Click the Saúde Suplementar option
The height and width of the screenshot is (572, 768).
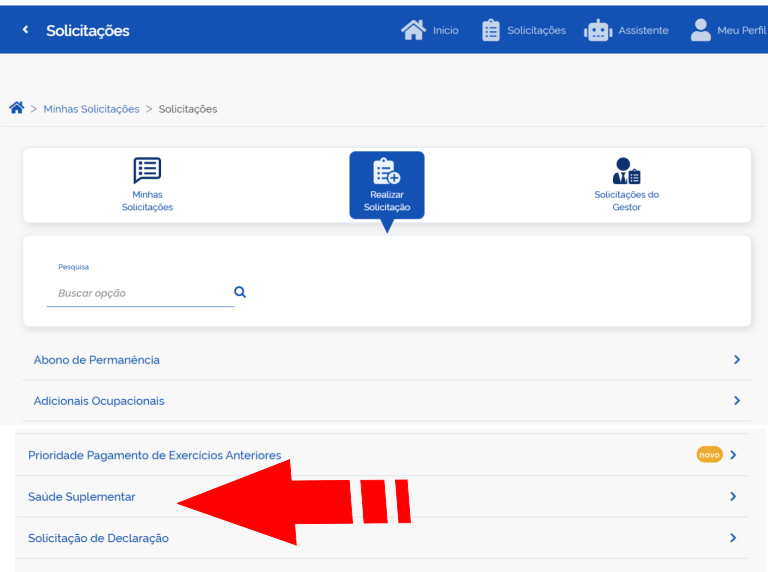click(x=82, y=497)
